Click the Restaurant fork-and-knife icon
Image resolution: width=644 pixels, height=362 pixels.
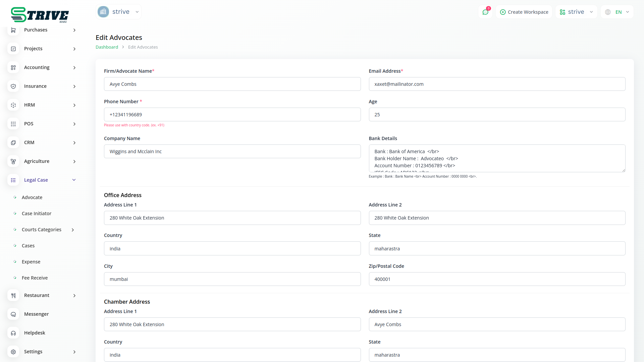pos(13,295)
